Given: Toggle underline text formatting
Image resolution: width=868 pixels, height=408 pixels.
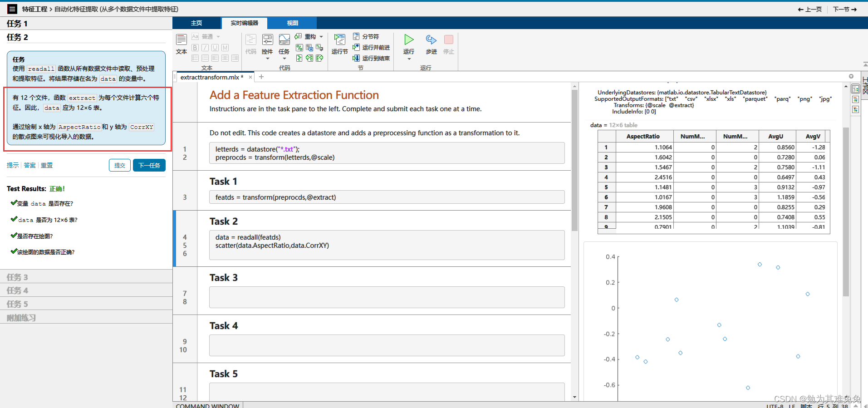Looking at the screenshot, I should [x=215, y=48].
